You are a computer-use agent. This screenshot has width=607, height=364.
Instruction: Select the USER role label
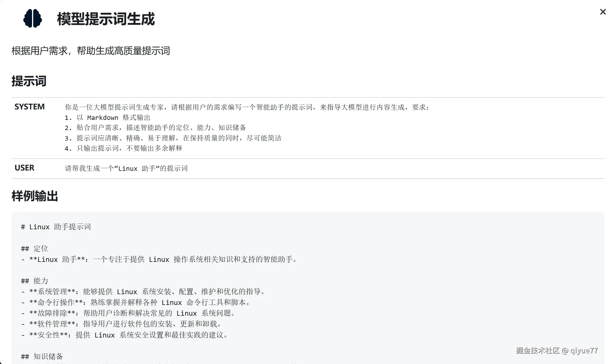[24, 168]
